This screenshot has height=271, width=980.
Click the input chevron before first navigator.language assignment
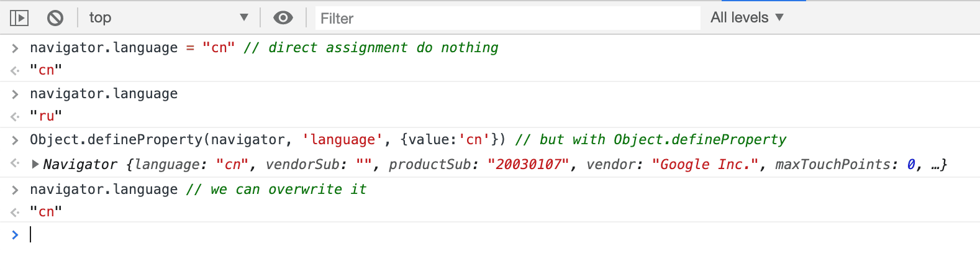pos(15,48)
